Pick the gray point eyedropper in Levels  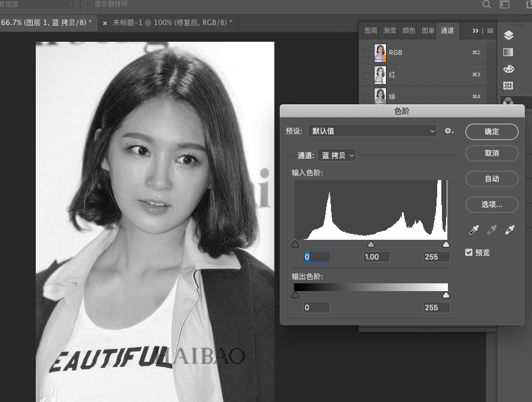click(x=492, y=230)
